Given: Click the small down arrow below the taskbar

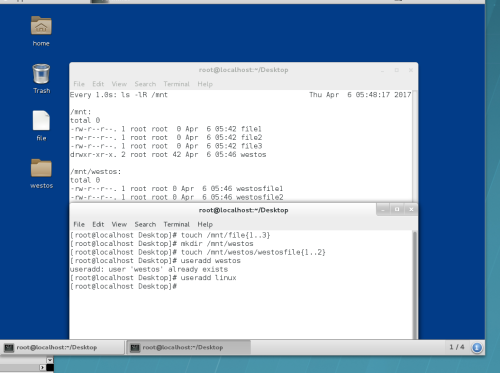Looking at the screenshot, I should point(50,360).
